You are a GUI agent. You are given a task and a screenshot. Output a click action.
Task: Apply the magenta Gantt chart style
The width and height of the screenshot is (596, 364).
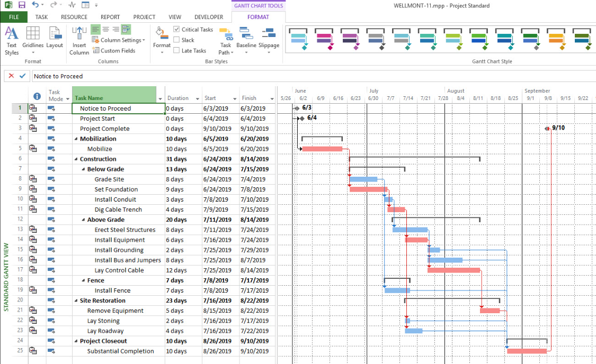(324, 39)
